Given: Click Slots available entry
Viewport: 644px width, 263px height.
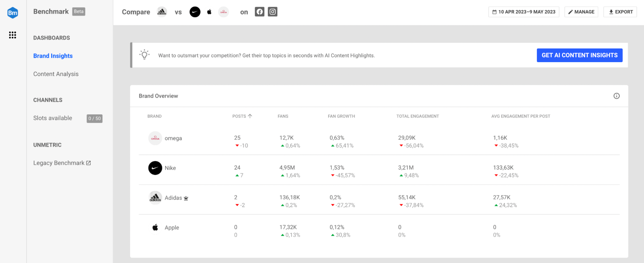Looking at the screenshot, I should (53, 118).
